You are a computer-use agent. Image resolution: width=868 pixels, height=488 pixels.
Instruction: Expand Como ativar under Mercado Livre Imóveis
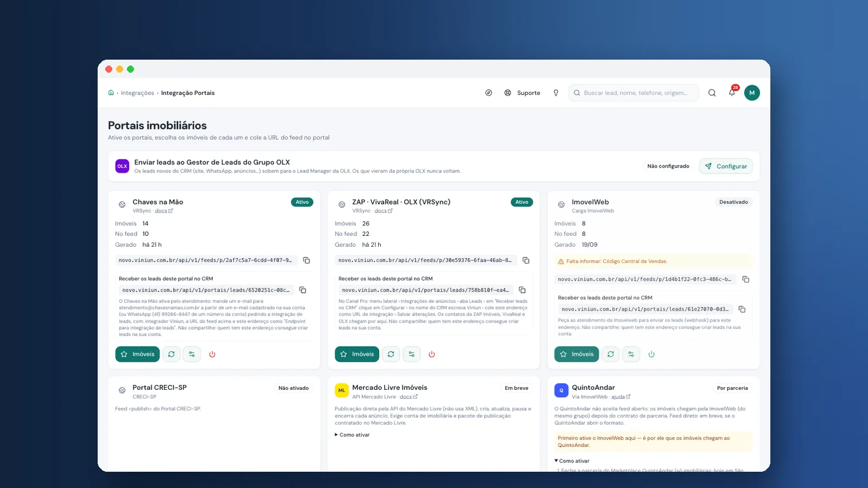coord(352,435)
